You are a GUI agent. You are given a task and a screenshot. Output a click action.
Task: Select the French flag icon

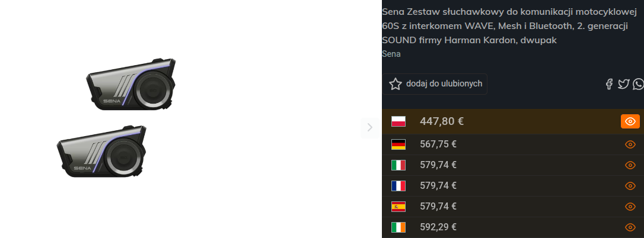(398, 186)
